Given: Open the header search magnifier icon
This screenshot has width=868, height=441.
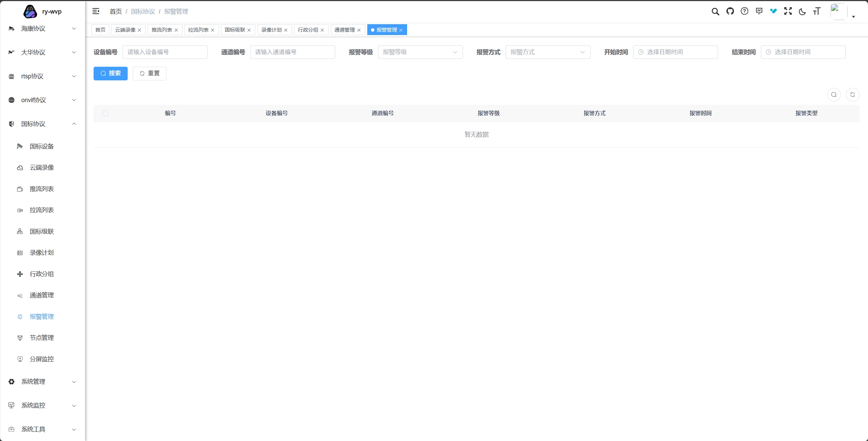Looking at the screenshot, I should click(x=715, y=11).
